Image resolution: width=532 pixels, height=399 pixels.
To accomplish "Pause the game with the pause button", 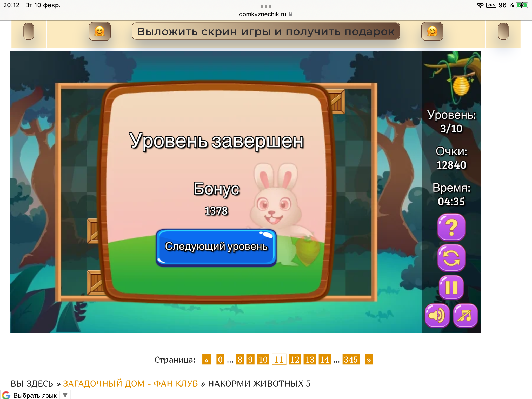I will pyautogui.click(x=451, y=288).
